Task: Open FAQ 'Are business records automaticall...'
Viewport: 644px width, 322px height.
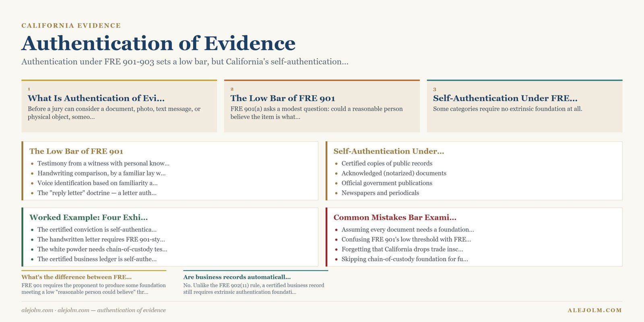Action: (x=237, y=277)
